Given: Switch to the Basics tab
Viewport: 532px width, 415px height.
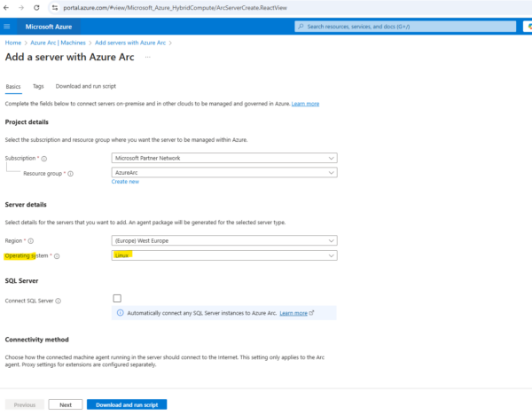Looking at the screenshot, I should coord(13,87).
